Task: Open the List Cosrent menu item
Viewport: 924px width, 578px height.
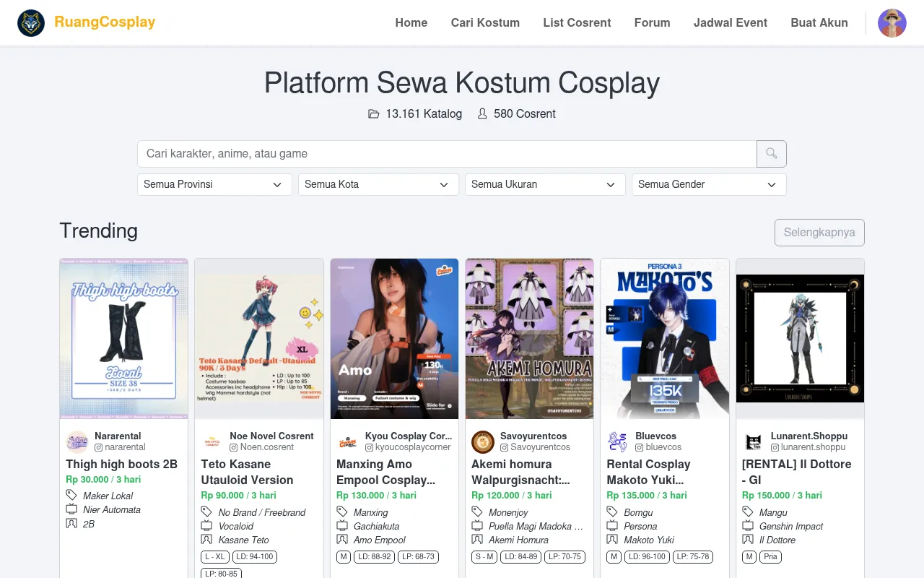Action: pyautogui.click(x=577, y=23)
